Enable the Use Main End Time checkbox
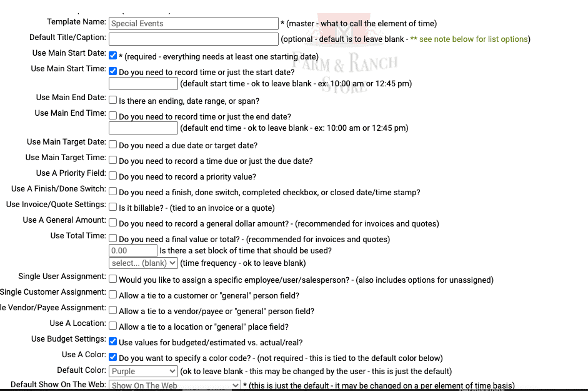Viewport: 588px width, 391px height. [113, 116]
